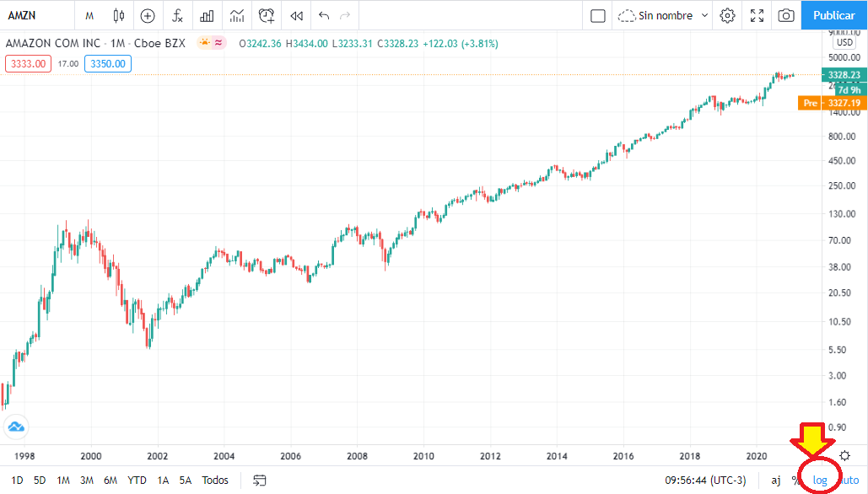Image resolution: width=868 pixels, height=494 pixels.
Task: Open financials bar chart icon
Action: click(x=207, y=16)
